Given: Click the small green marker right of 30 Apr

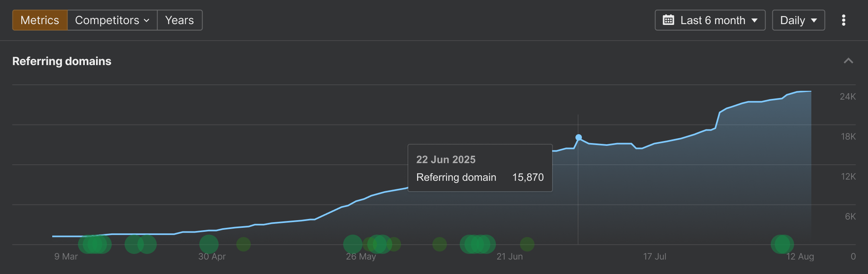Looking at the screenshot, I should 244,244.
